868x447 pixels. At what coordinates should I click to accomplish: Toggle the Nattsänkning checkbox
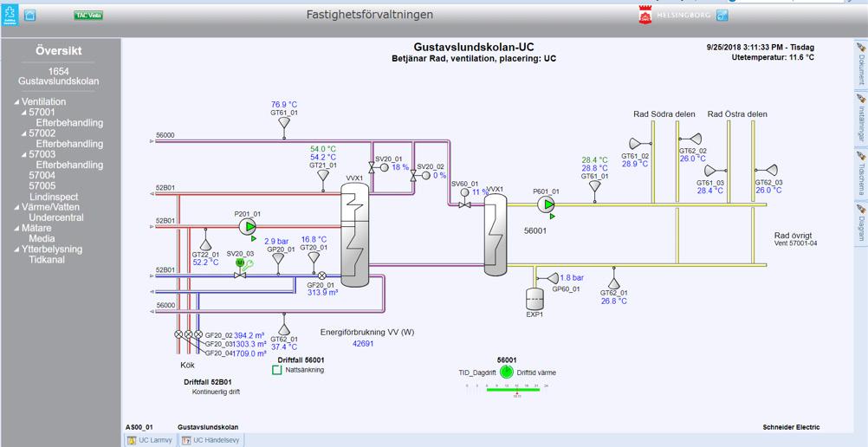click(277, 370)
